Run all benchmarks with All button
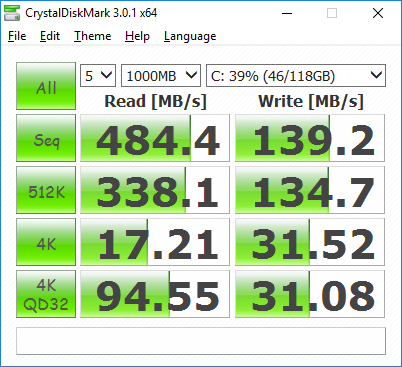This screenshot has width=402, height=367. [46, 86]
